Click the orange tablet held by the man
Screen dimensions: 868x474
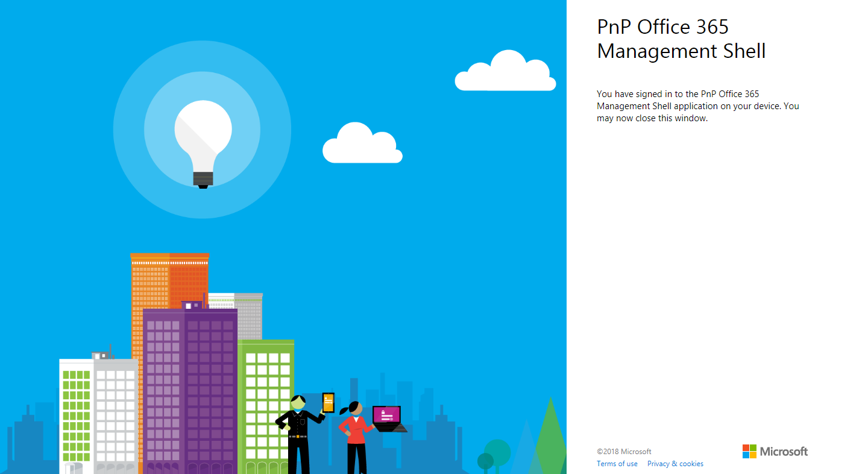tap(328, 402)
